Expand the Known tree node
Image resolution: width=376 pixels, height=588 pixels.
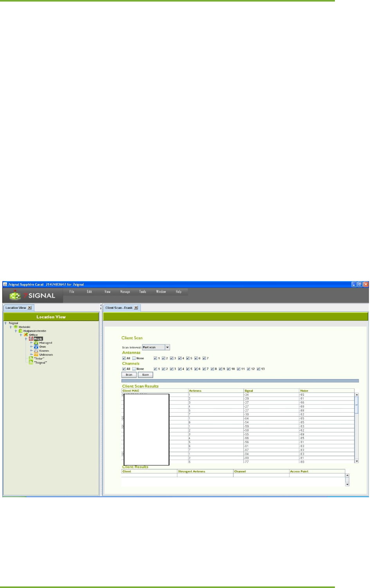31,351
